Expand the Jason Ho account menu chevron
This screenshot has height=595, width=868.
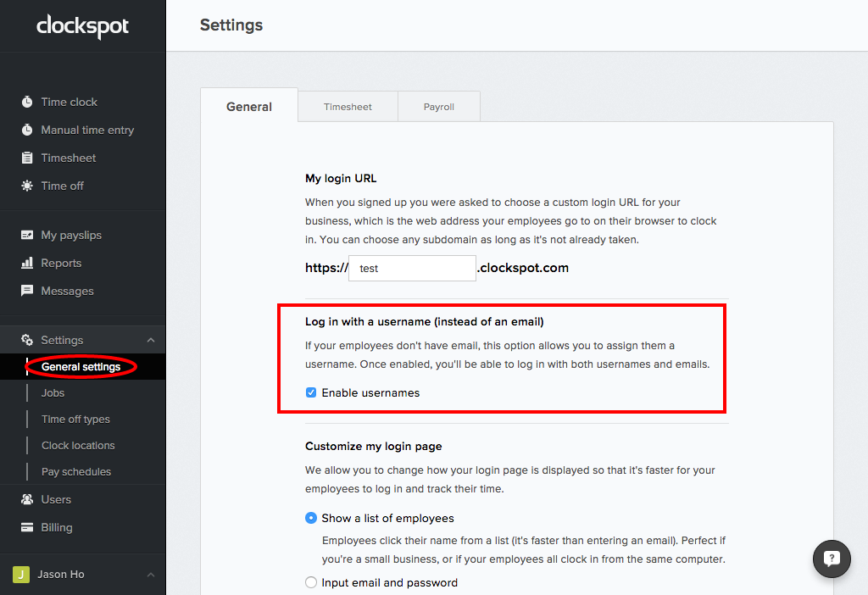[x=151, y=575]
